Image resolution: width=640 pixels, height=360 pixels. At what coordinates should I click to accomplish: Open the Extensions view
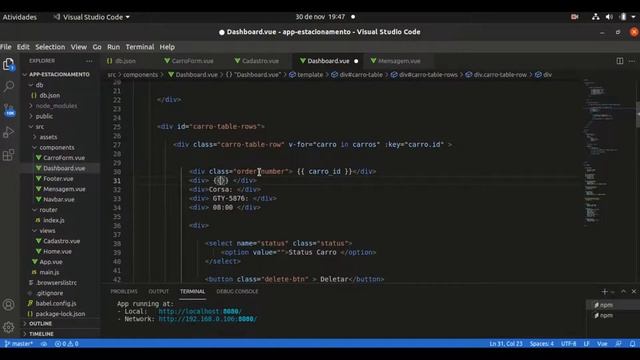pos(9,155)
